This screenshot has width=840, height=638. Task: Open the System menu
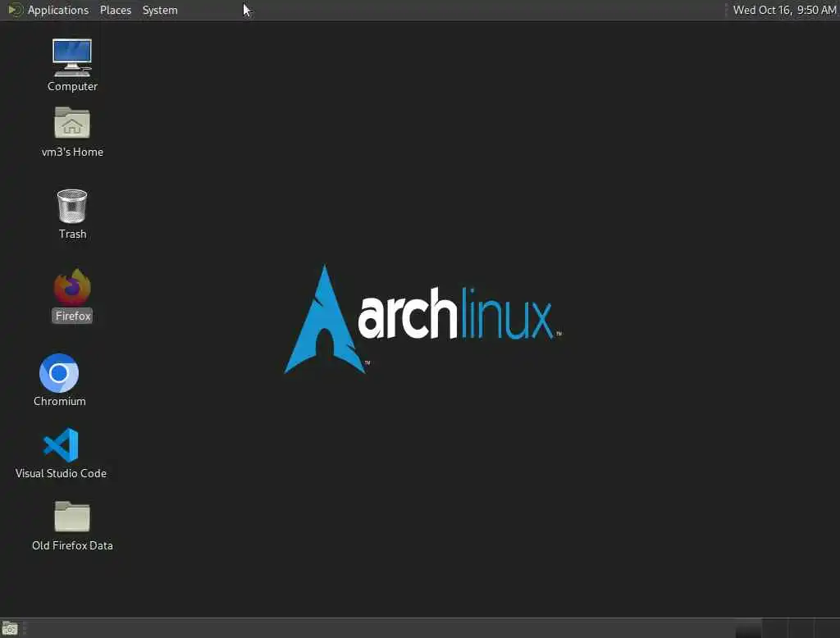tap(160, 10)
